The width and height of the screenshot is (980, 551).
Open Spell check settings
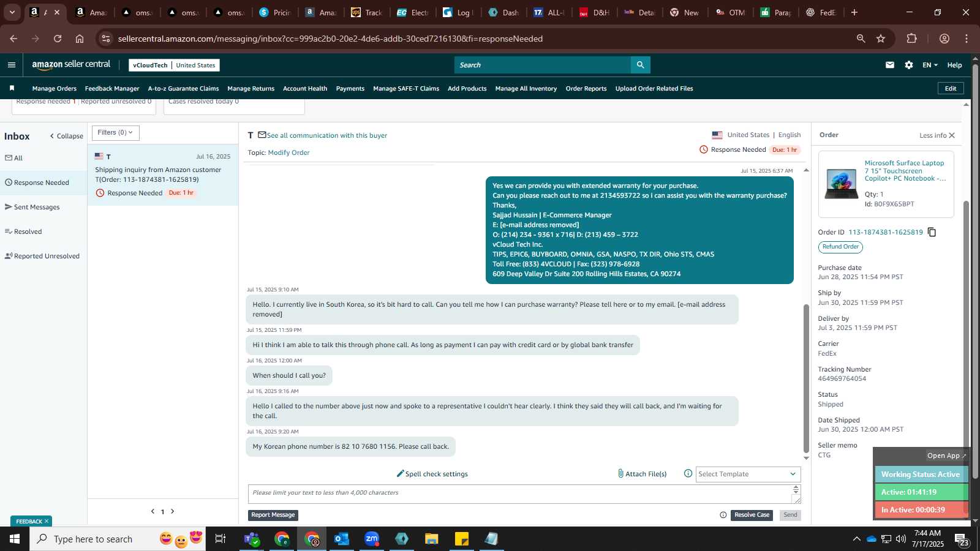(432, 474)
